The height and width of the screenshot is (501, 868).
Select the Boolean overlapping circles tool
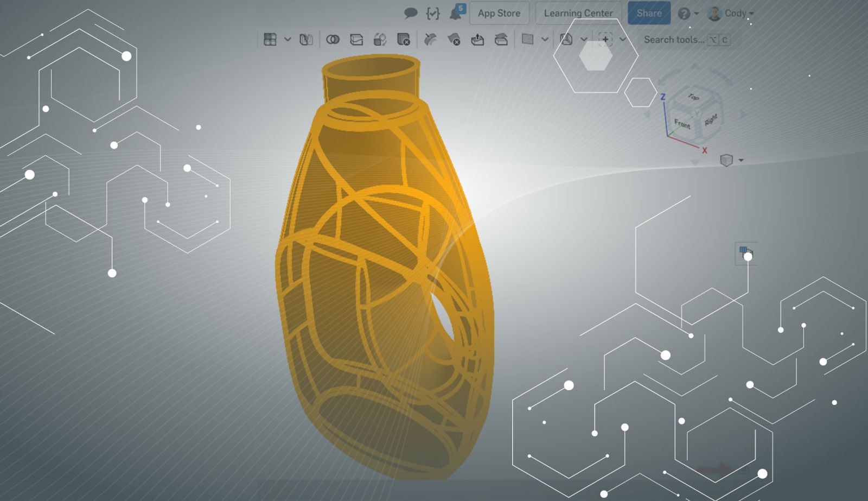click(x=333, y=40)
